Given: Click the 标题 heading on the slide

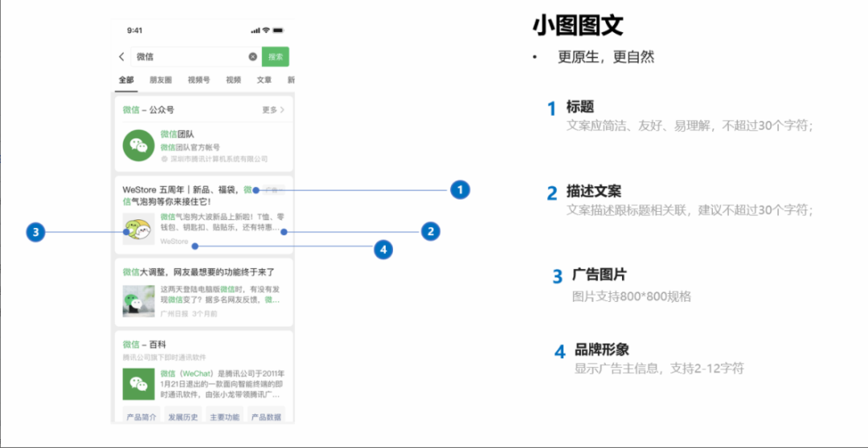Looking at the screenshot, I should pos(580,106).
